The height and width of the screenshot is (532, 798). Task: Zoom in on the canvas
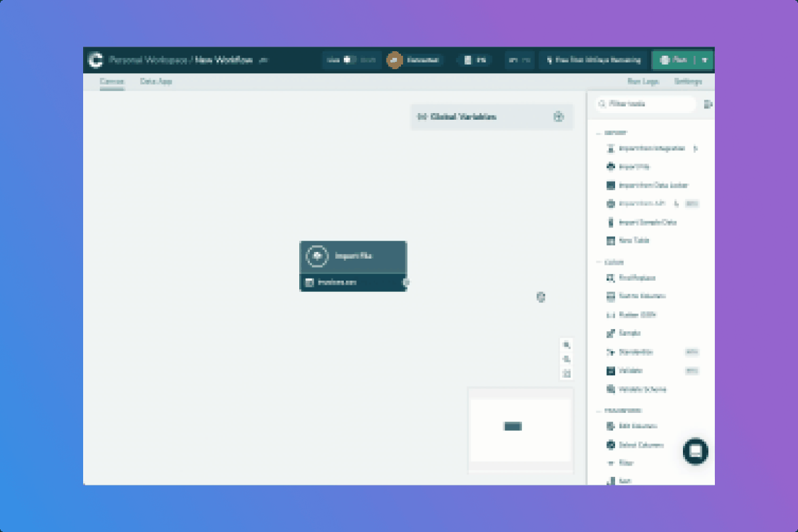[x=567, y=345]
